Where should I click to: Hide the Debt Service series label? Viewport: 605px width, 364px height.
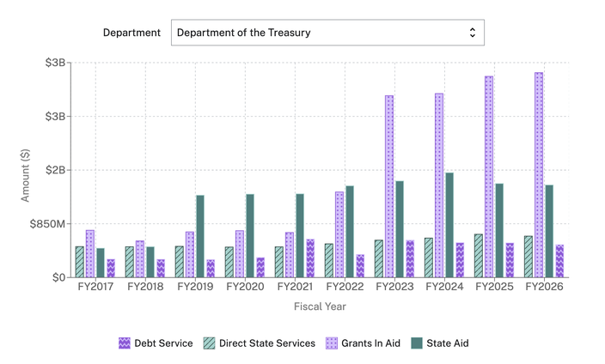(x=163, y=343)
